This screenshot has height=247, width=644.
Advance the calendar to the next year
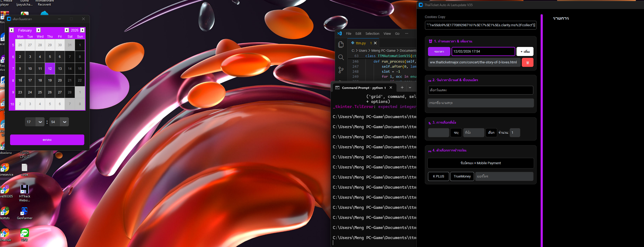coord(83,30)
